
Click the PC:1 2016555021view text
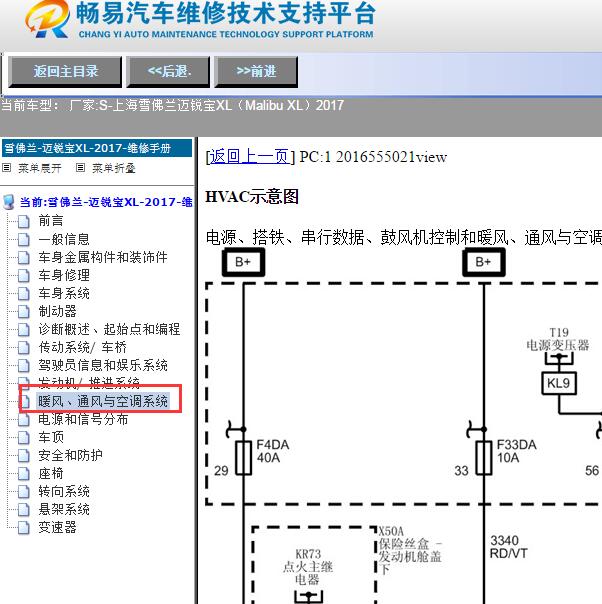point(373,157)
